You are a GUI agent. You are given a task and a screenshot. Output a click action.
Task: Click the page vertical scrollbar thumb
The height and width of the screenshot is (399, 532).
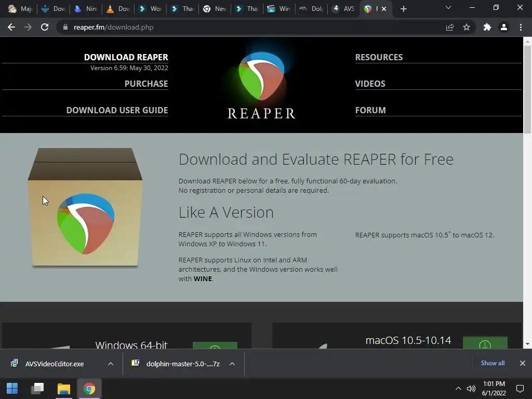point(527,89)
